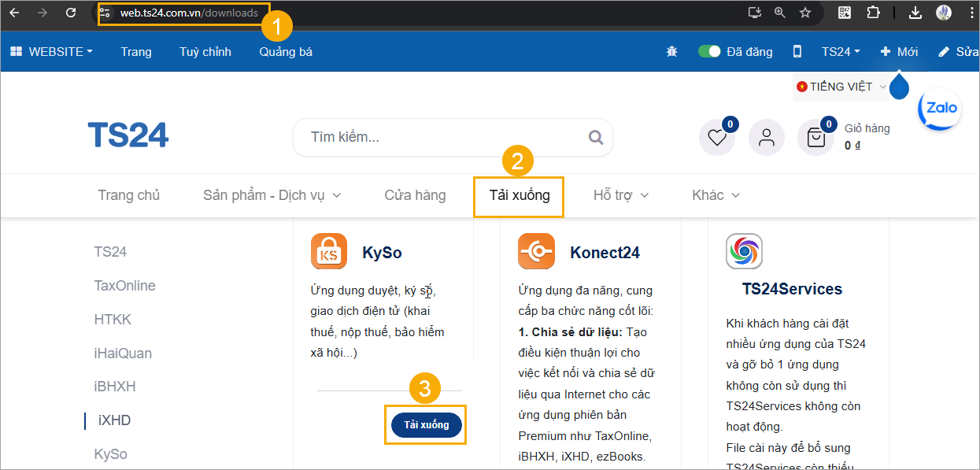
Task: Open site information icon in address bar
Action: pos(106,13)
